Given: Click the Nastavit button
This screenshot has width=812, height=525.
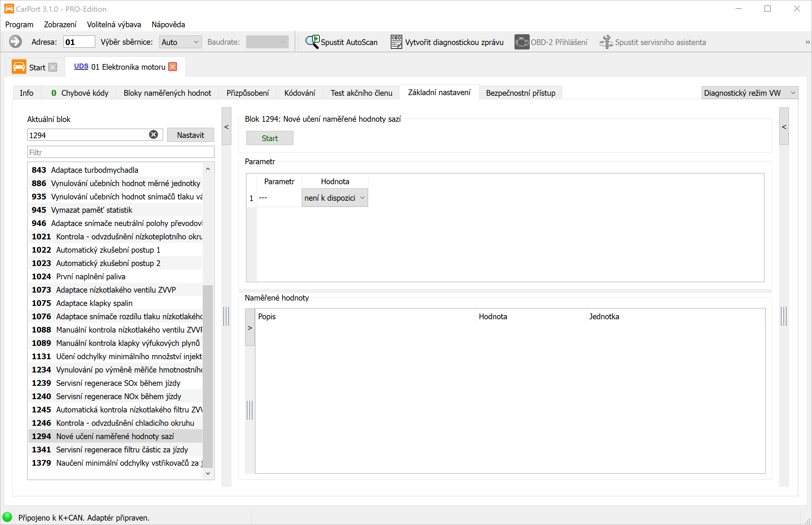Looking at the screenshot, I should (x=190, y=135).
